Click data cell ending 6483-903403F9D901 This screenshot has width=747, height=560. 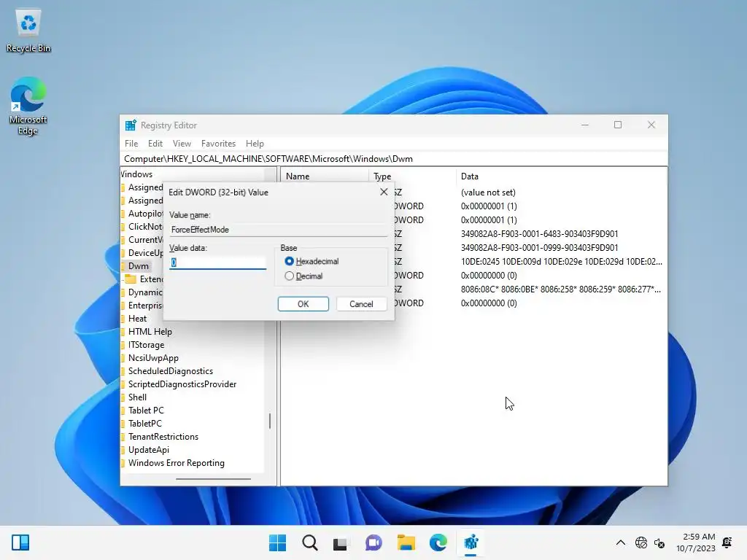pyautogui.click(x=539, y=234)
